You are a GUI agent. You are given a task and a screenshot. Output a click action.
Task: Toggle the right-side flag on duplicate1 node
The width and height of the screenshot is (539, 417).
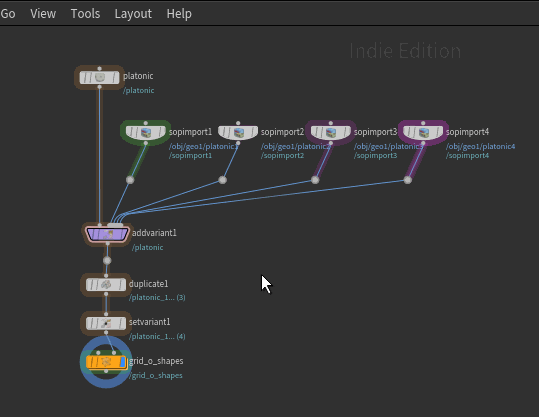(x=122, y=285)
